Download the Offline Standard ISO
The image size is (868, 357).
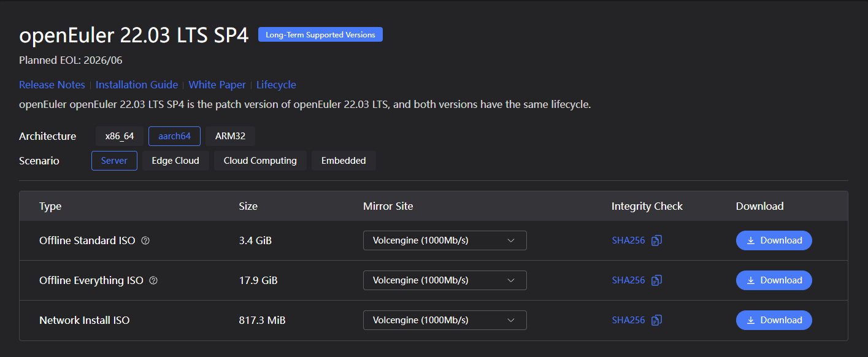pyautogui.click(x=774, y=240)
